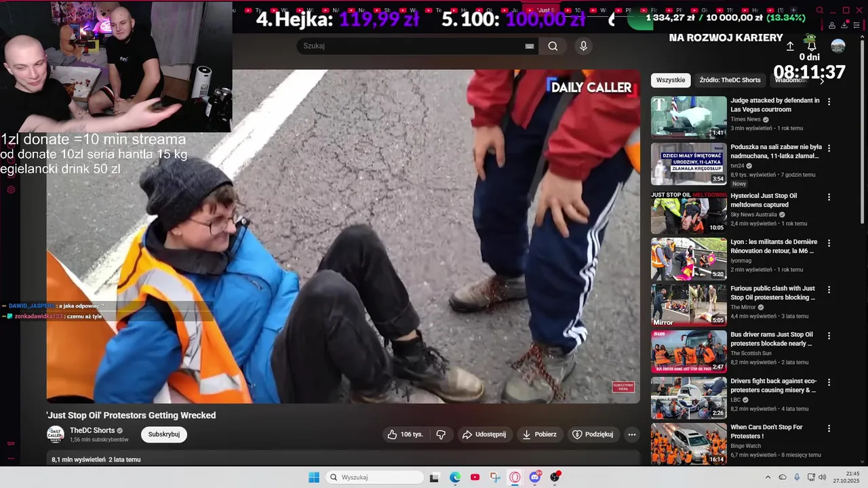Open TheDC Shorts channel name link
Screen dimensions: 868x488
[92, 430]
